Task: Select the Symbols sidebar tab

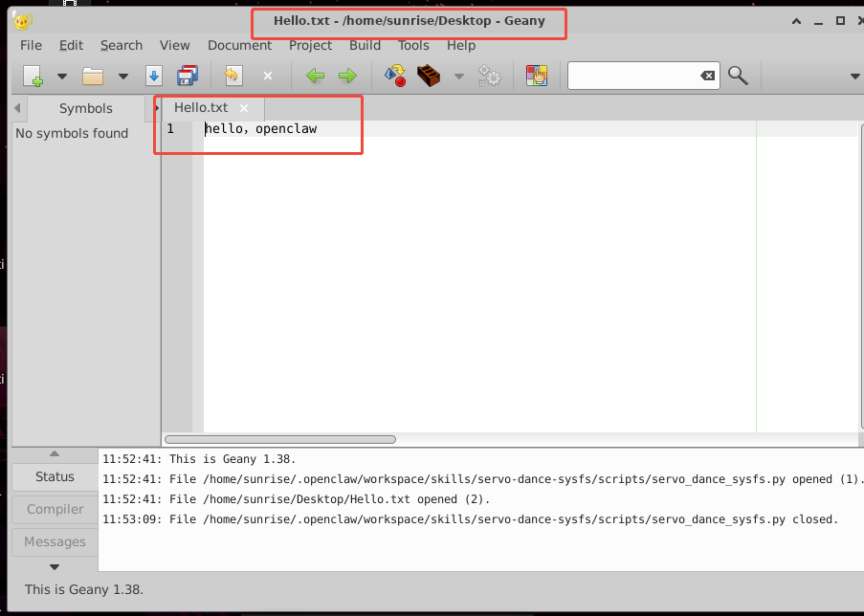Action: [x=86, y=108]
